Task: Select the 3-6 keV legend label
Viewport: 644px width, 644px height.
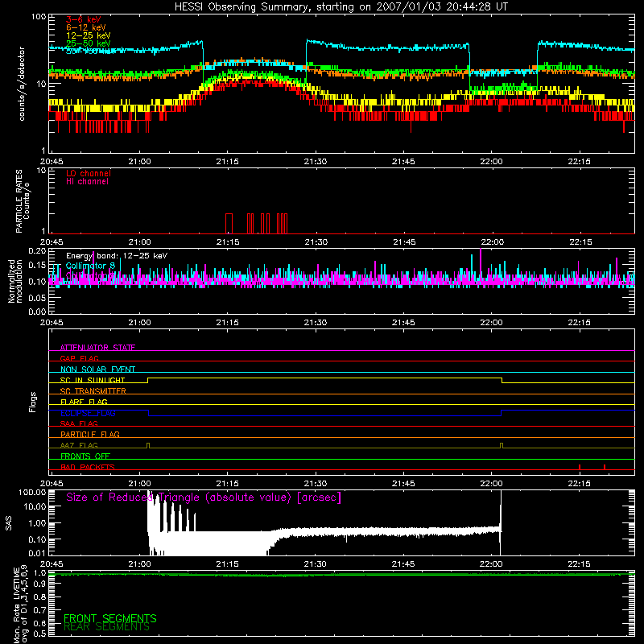Action: [84, 19]
